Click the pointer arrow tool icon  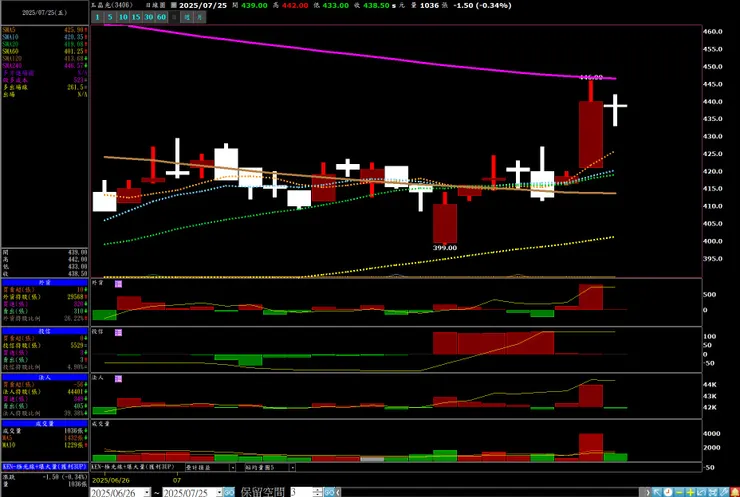click(x=657, y=492)
